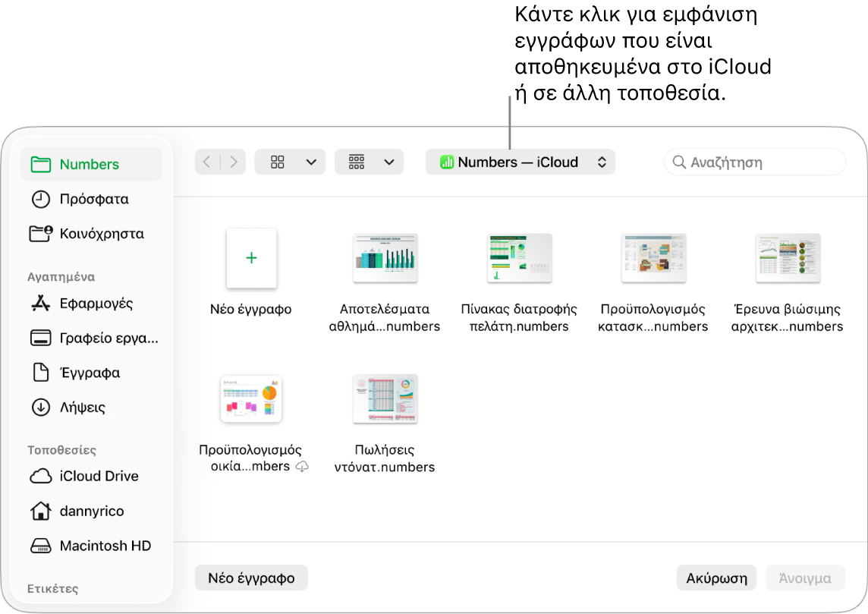Open Πρόσφατα recent documents list

click(x=91, y=199)
